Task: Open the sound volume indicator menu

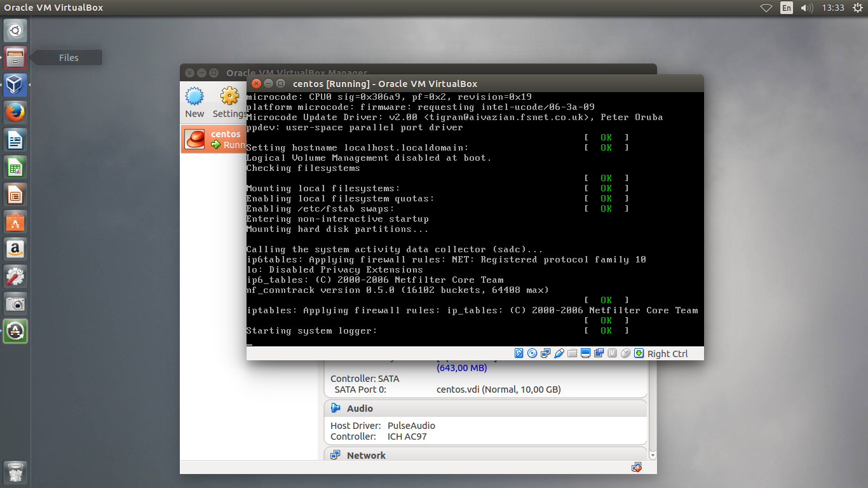Action: [807, 8]
